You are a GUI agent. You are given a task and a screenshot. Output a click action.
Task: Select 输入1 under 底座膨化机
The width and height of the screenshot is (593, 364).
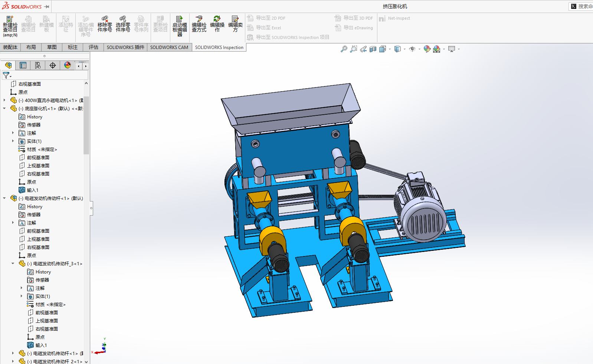click(29, 190)
